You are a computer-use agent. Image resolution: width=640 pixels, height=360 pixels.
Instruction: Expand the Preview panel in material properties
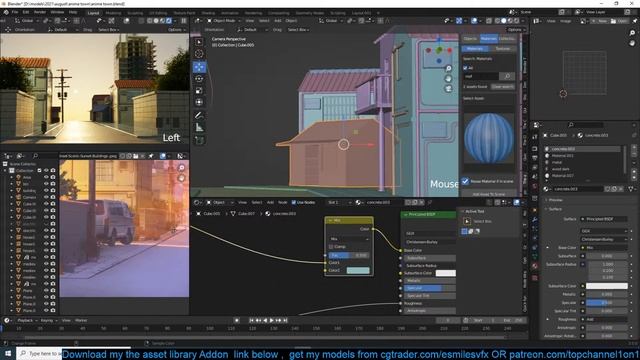(x=555, y=200)
